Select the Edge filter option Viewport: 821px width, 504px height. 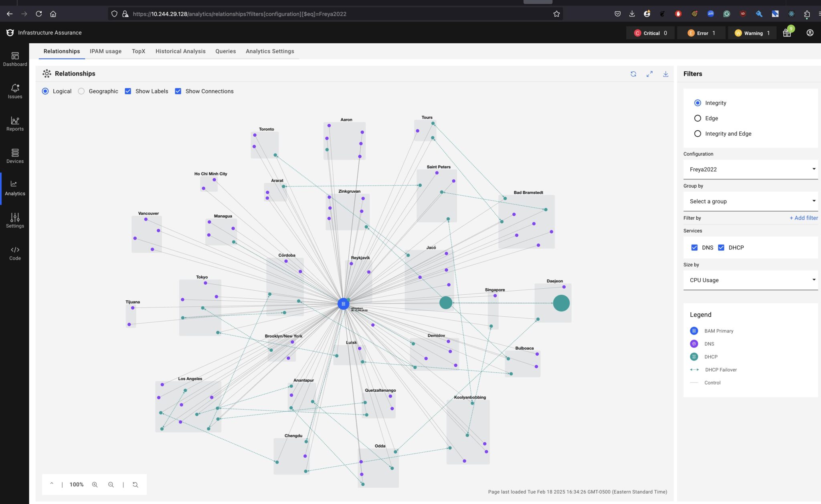pyautogui.click(x=698, y=118)
